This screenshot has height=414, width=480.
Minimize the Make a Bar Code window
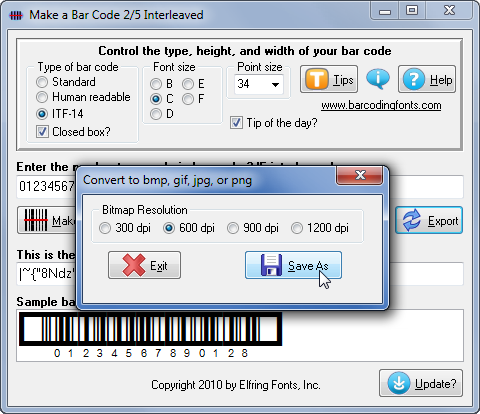385,11
